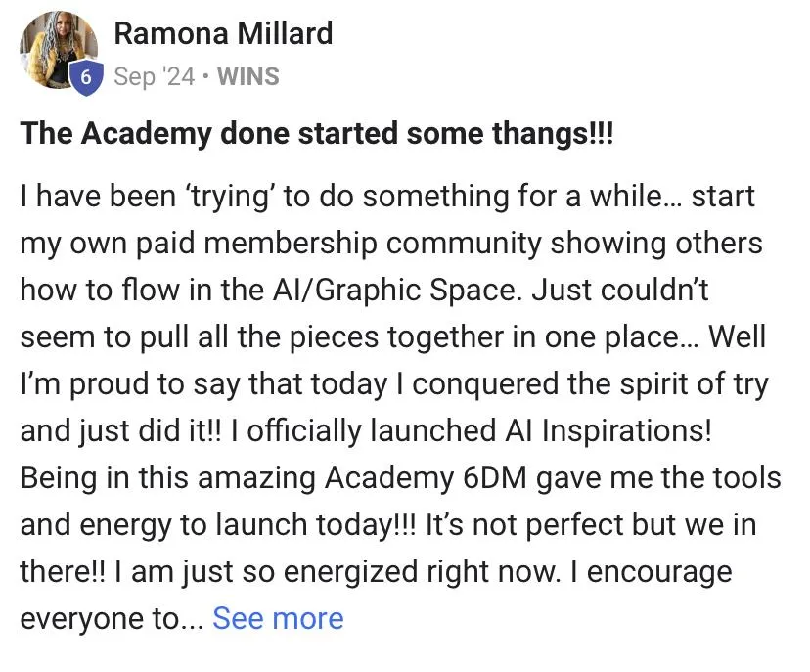The height and width of the screenshot is (672, 810).
Task: Click the Sep '24 post date
Action: (x=154, y=76)
